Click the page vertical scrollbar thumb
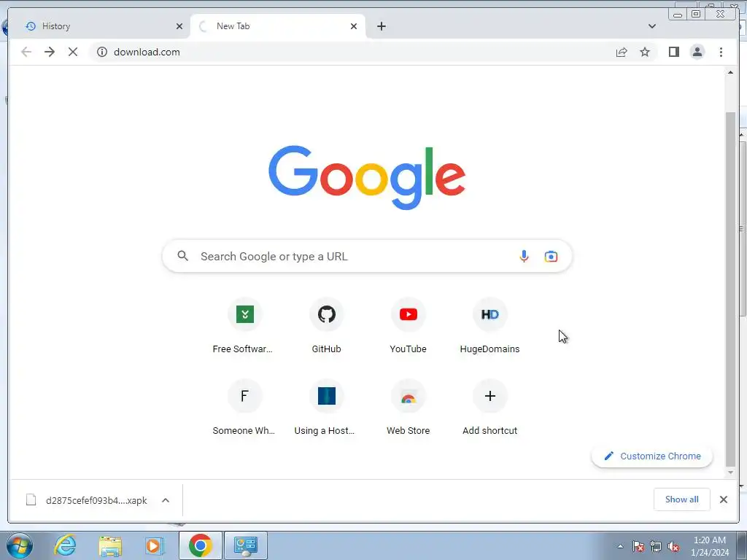747x560 pixels. tap(730, 289)
